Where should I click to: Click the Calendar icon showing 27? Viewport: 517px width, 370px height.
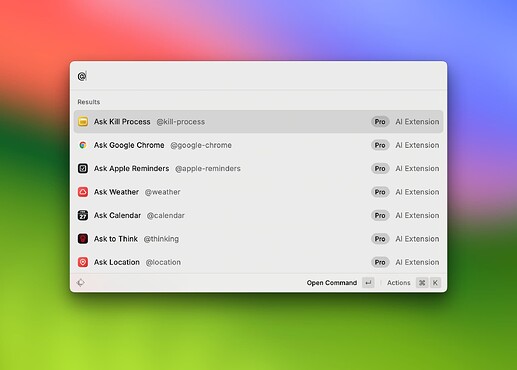(x=83, y=215)
